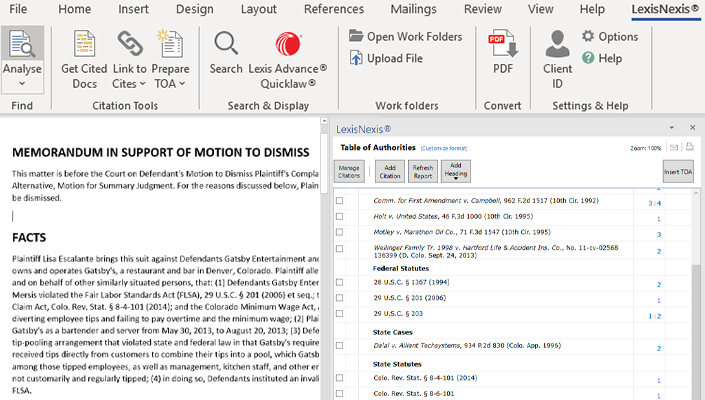This screenshot has width=705, height=400.
Task: Open the Layout tab
Action: 259,9
